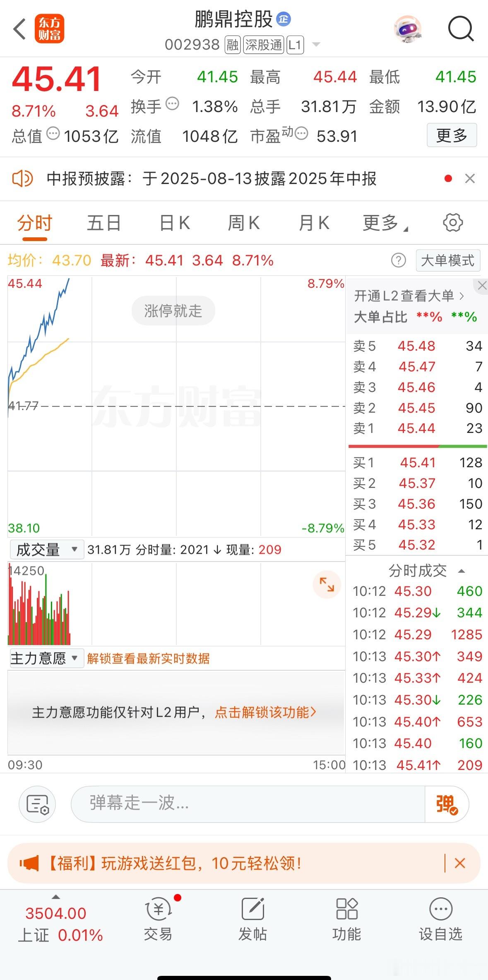Select the 买3 order row at 45.36
Screen dimensions: 488x980
pos(417,504)
